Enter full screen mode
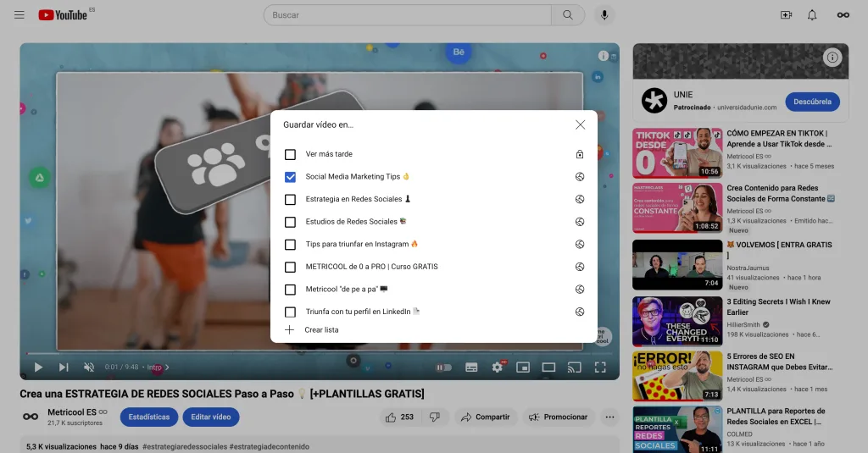Screen dimensions: 868x453 [600, 367]
